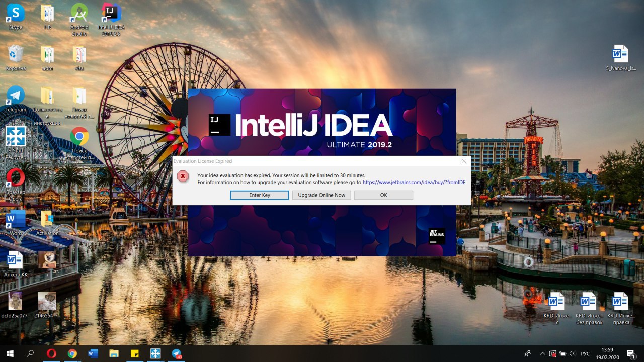Open Sticky Notes from taskbar
The width and height of the screenshot is (644, 362).
135,353
